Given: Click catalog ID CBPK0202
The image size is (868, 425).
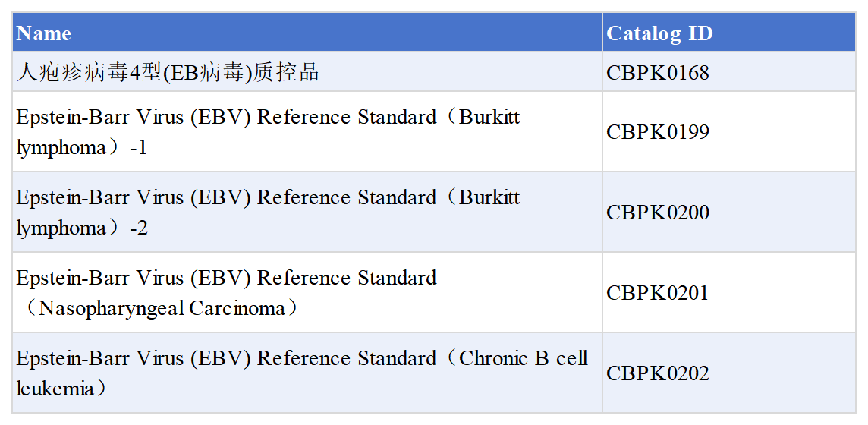Looking at the screenshot, I should (657, 373).
